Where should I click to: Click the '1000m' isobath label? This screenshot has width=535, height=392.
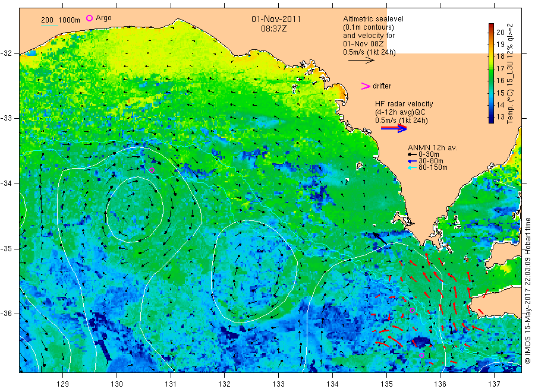click(x=70, y=20)
